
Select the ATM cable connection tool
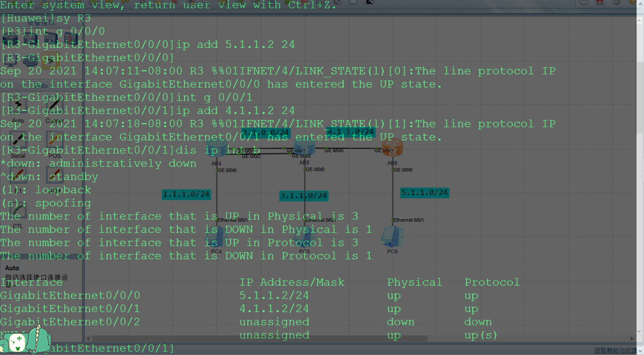(55, 175)
